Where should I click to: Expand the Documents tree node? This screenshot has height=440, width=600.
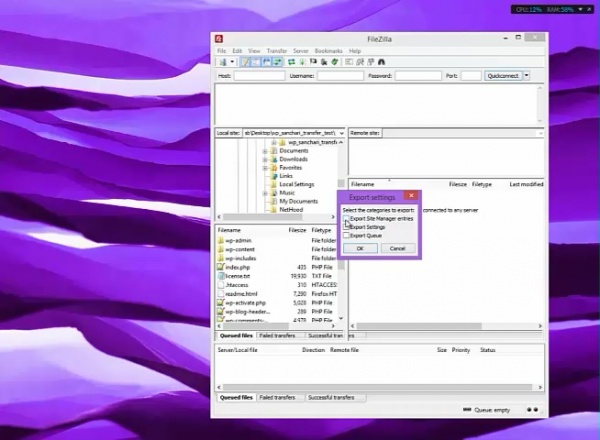coord(265,151)
